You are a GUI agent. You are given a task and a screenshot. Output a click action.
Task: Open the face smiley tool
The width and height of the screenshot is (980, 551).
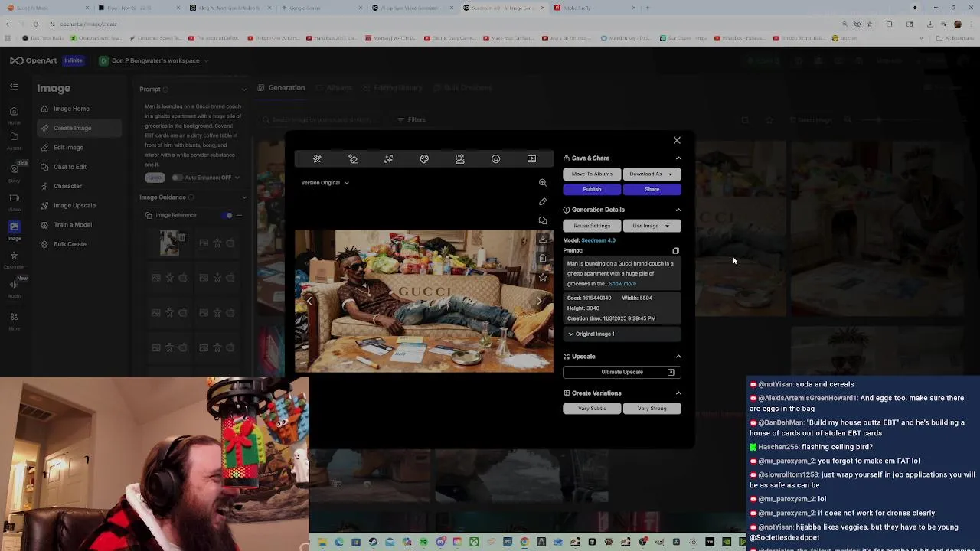click(x=495, y=158)
